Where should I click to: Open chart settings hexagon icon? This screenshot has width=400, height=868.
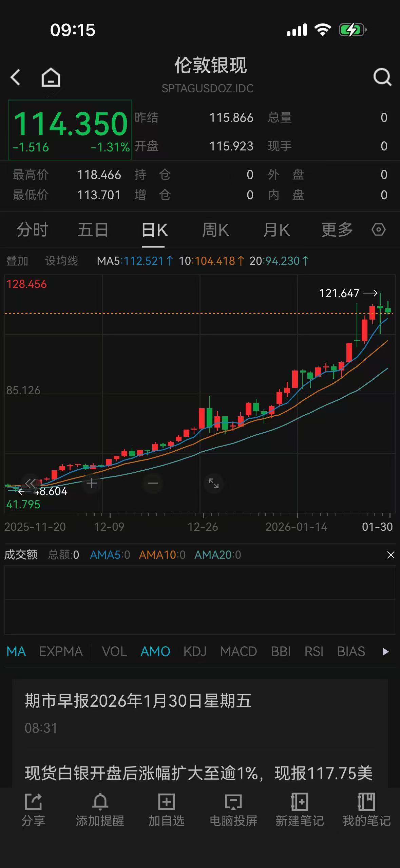pos(378,230)
